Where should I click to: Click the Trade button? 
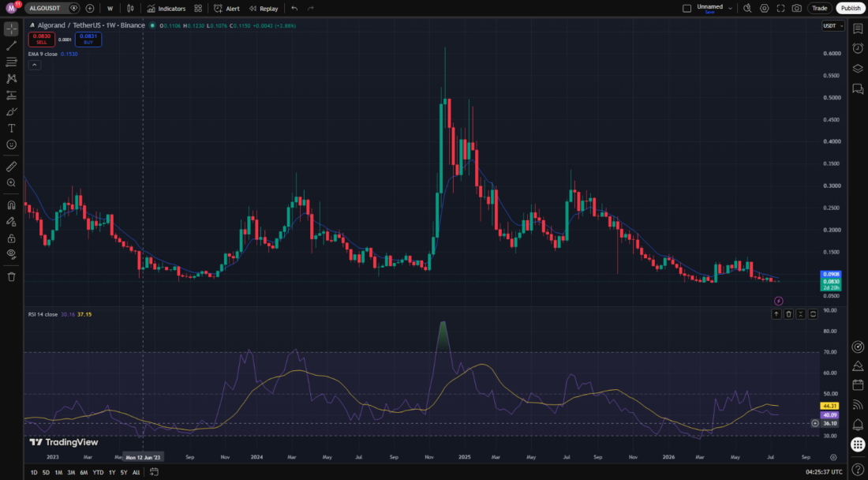(820, 9)
